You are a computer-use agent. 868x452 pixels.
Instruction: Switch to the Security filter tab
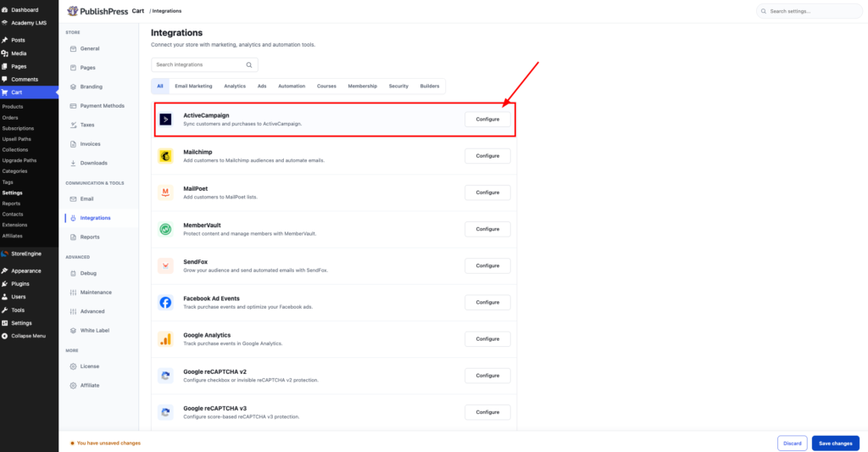398,86
